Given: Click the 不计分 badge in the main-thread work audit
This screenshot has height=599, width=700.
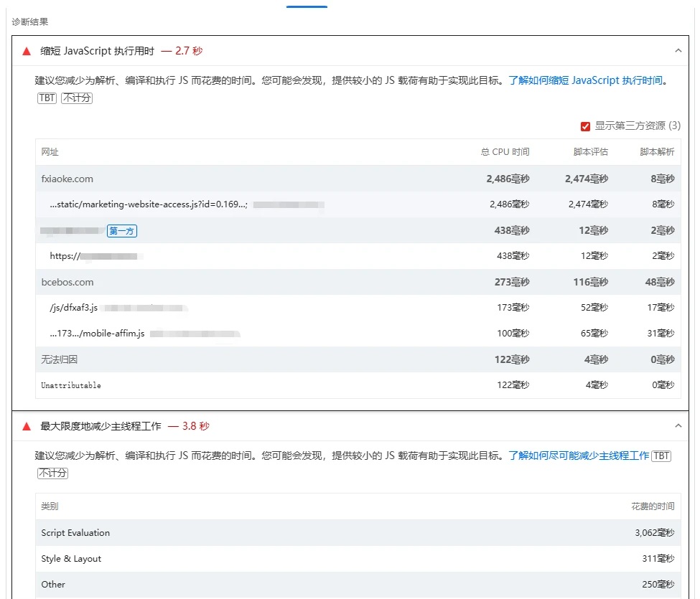Looking at the screenshot, I should pyautogui.click(x=53, y=473).
